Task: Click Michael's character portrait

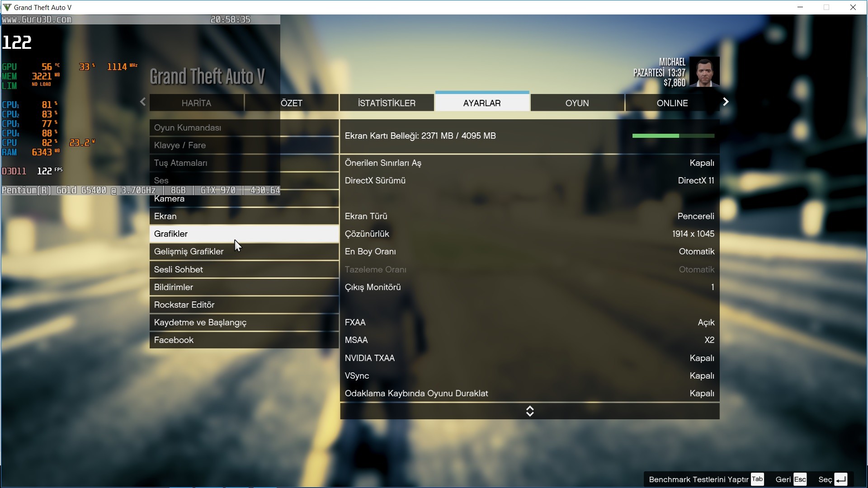Action: click(704, 72)
